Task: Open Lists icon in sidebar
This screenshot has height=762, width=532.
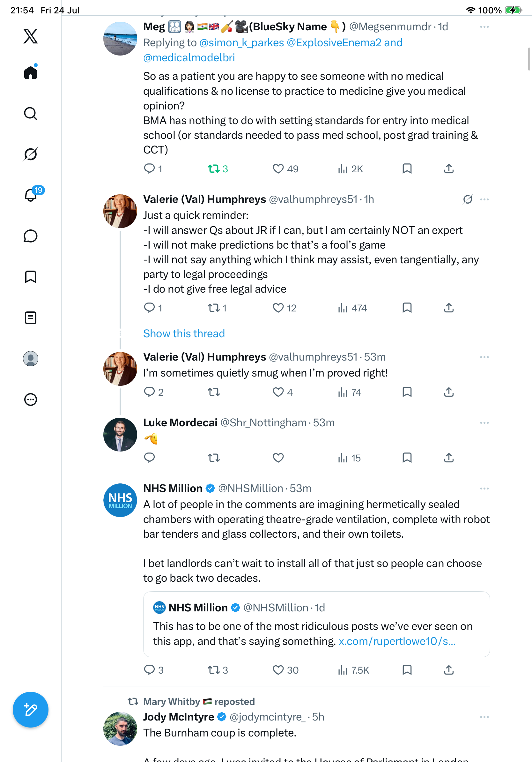Action: [x=31, y=317]
